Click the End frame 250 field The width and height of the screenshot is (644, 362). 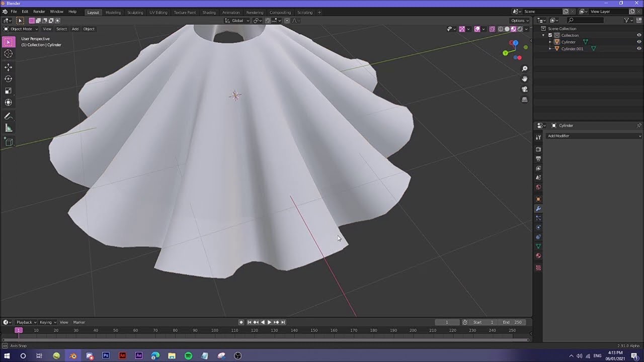pos(512,322)
